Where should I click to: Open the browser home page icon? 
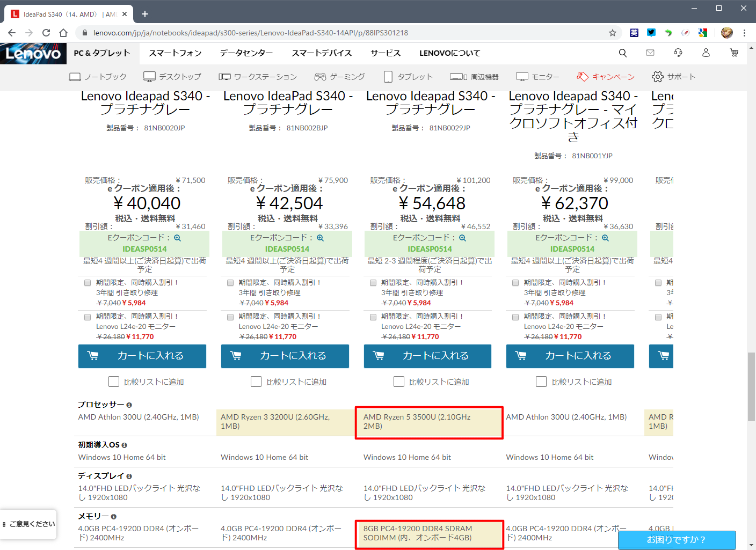pos(63,33)
